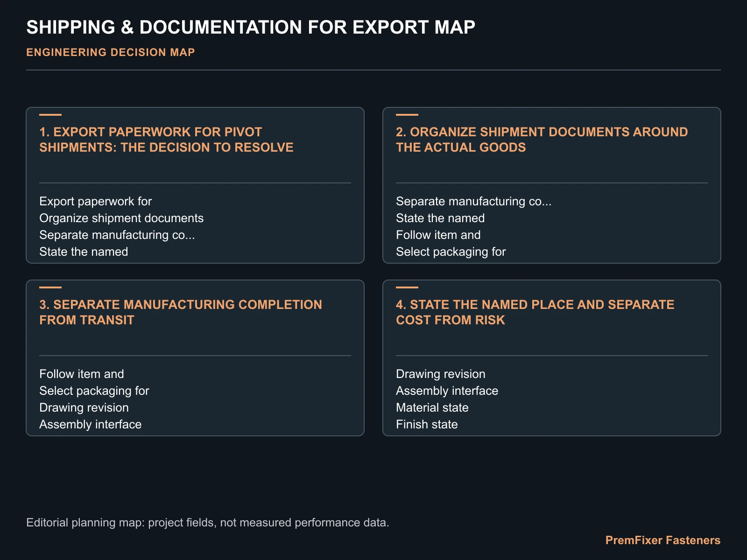Click "State the named" in card 1
Screen dimensions: 747x560
(x=84, y=252)
